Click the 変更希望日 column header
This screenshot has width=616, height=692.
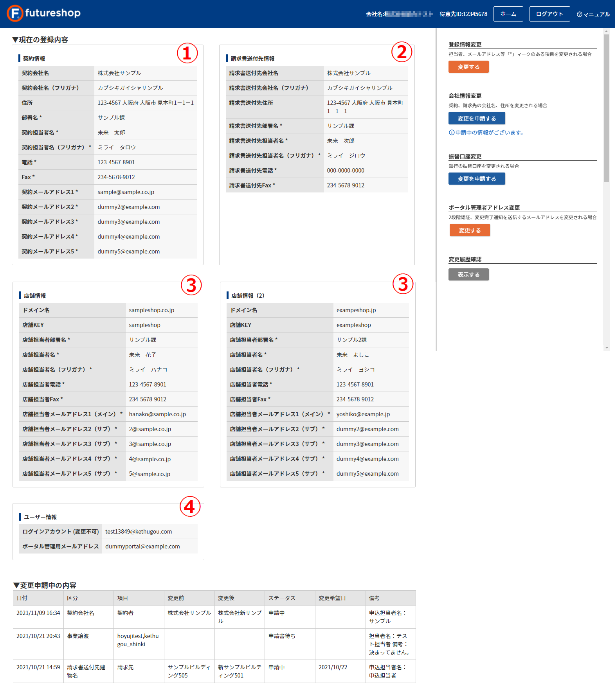(x=340, y=598)
